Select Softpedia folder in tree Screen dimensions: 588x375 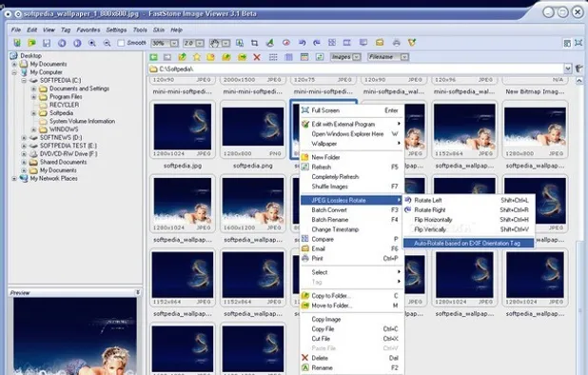click(61, 113)
